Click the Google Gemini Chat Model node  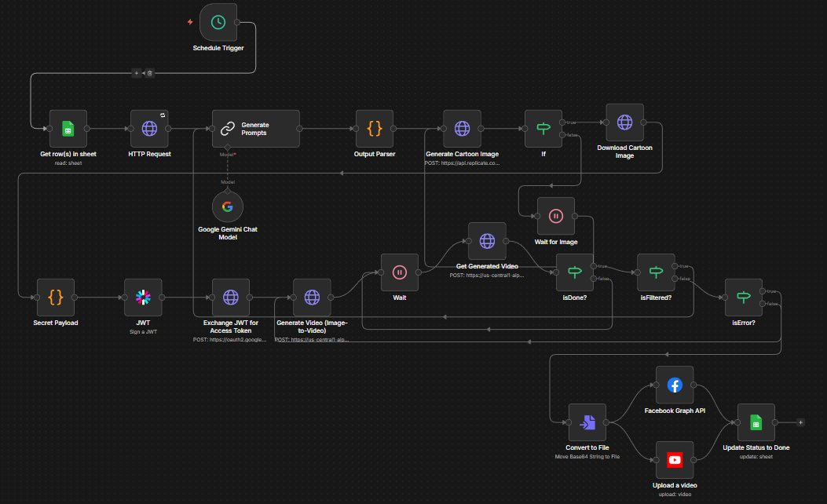point(228,206)
